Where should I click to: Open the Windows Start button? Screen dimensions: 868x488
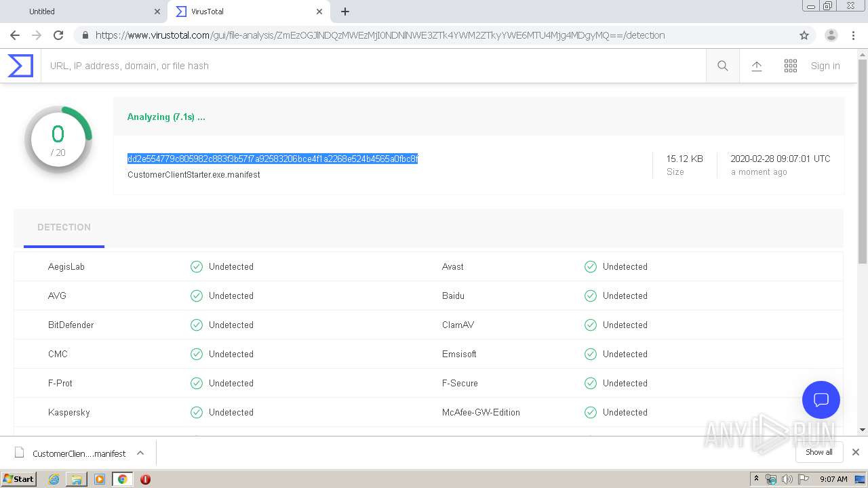18,479
